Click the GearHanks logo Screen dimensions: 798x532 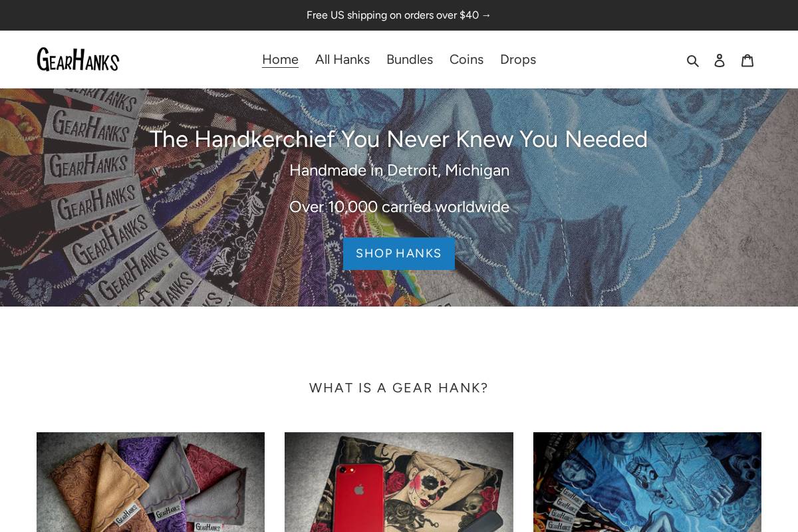(78, 59)
